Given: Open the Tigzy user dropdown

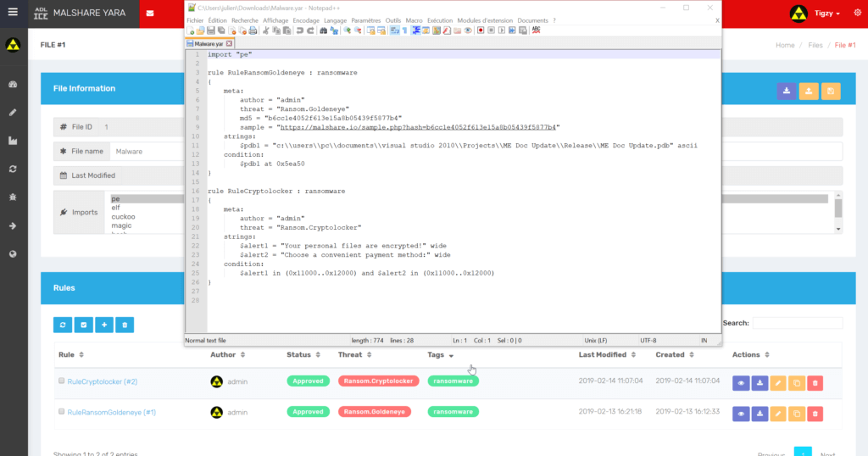Looking at the screenshot, I should [x=826, y=14].
